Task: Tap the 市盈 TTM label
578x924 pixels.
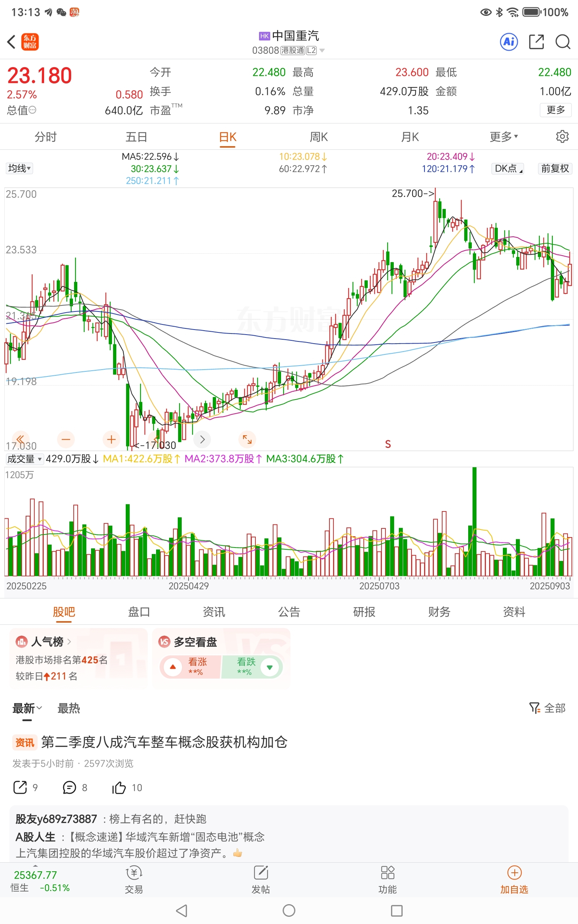Action: 166,110
